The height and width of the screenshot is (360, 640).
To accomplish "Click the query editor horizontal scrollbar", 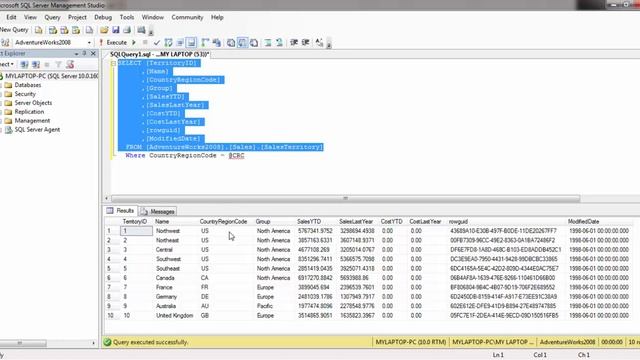I will (345, 198).
